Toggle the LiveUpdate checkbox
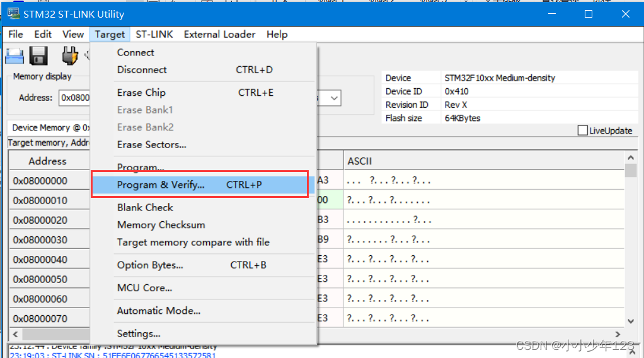The image size is (644, 358). pyautogui.click(x=582, y=130)
